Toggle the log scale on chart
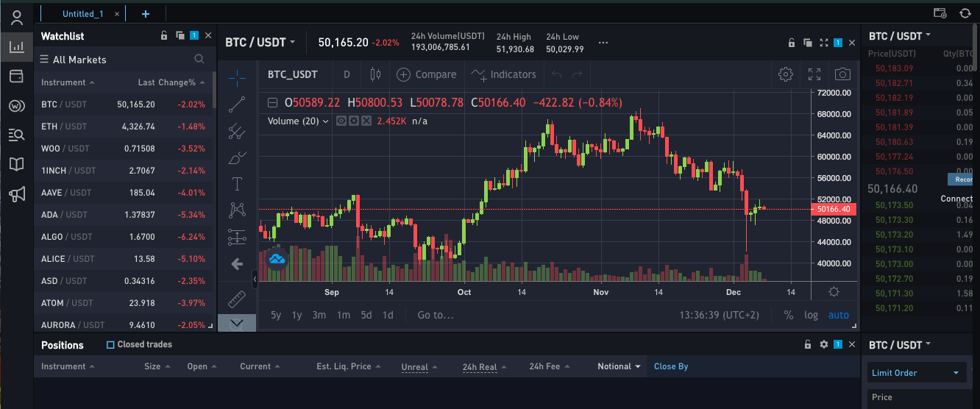The width and height of the screenshot is (980, 409). 811,315
